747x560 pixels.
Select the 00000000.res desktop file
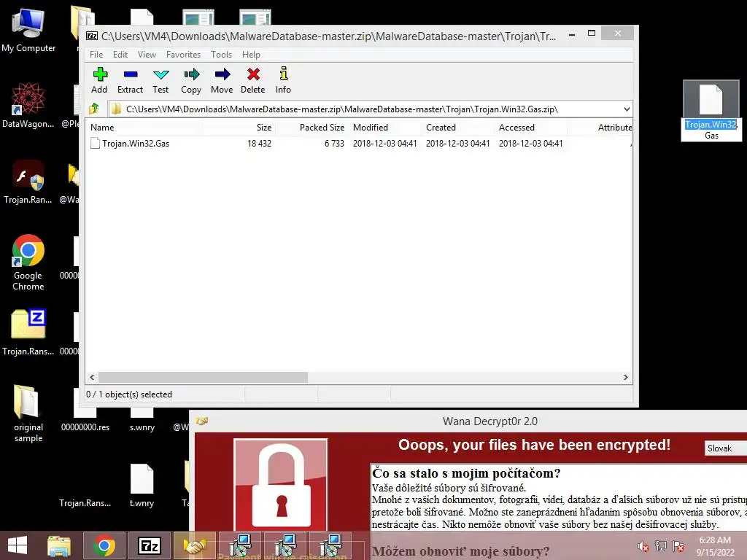[85, 412]
